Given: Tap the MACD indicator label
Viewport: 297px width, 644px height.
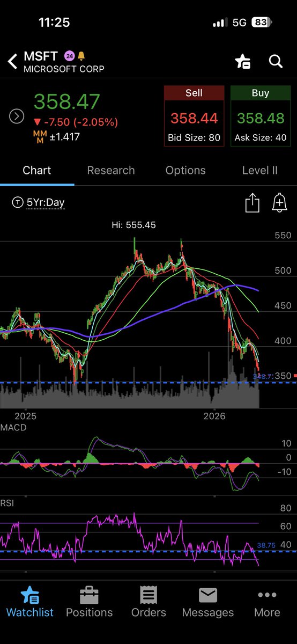Looking at the screenshot, I should (x=13, y=428).
